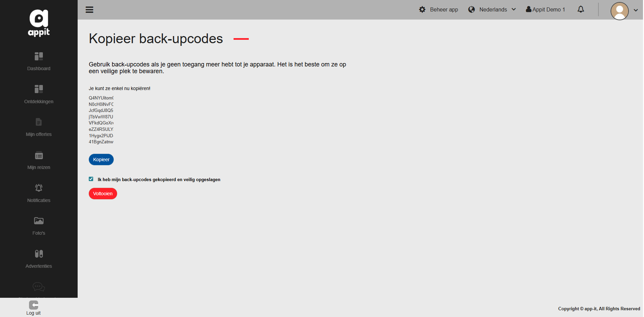The height and width of the screenshot is (317, 644).
Task: Uncheck back-upcodes gekopieerd confirmation checkbox
Action: [x=91, y=179]
